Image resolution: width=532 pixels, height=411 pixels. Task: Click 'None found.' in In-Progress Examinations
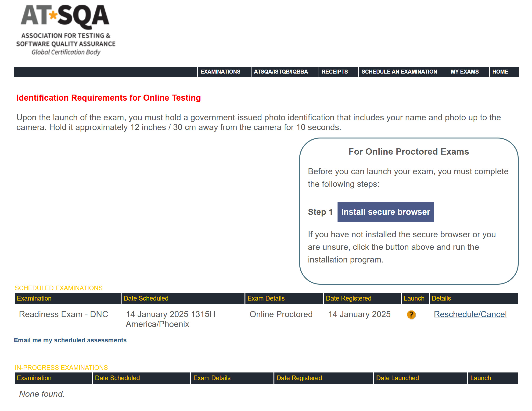point(42,394)
